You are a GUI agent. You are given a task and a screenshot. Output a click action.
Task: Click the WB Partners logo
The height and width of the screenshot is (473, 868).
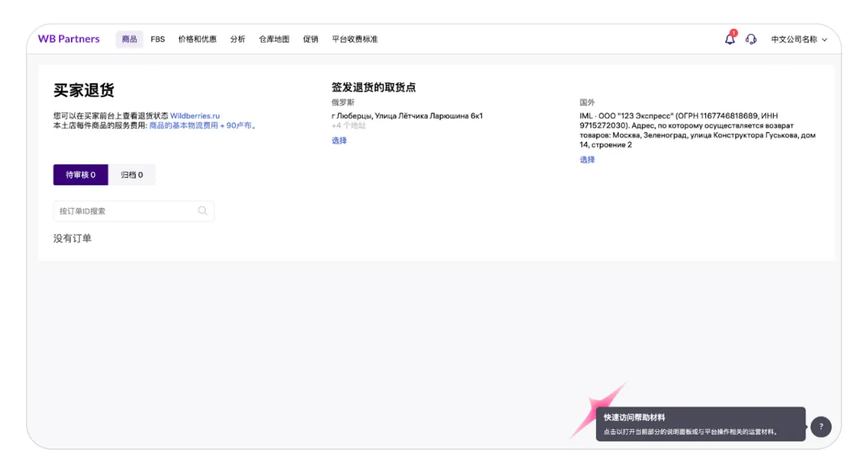69,39
